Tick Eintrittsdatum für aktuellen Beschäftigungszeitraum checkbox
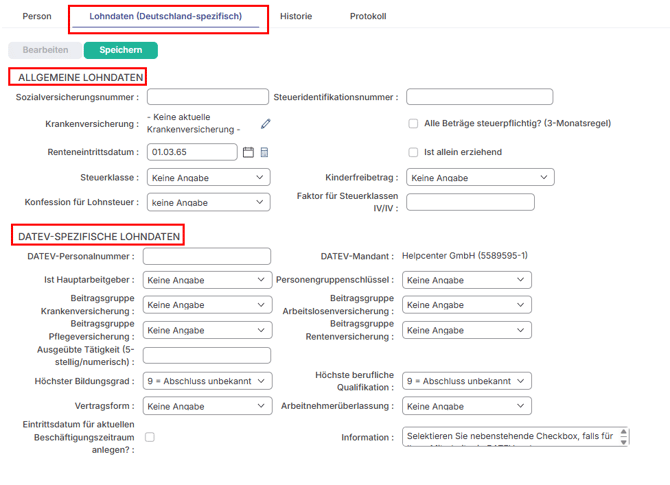Viewport: 670px width, 485px height. (x=150, y=437)
